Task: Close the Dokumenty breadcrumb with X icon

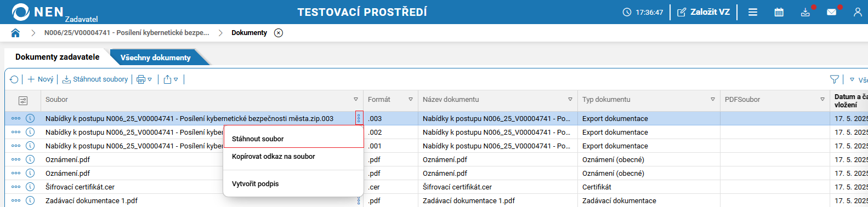Action: coord(279,33)
